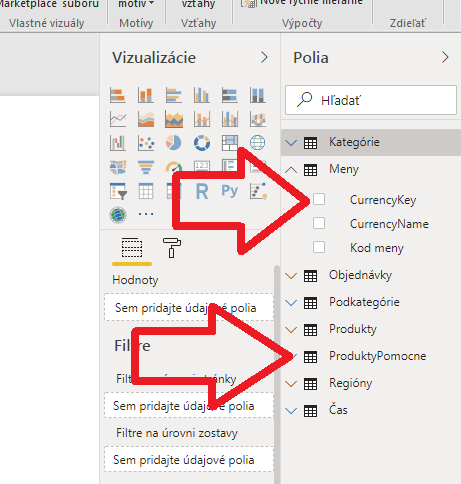This screenshot has height=484, width=461.
Task: Select the pie chart visualization icon
Action: click(174, 143)
